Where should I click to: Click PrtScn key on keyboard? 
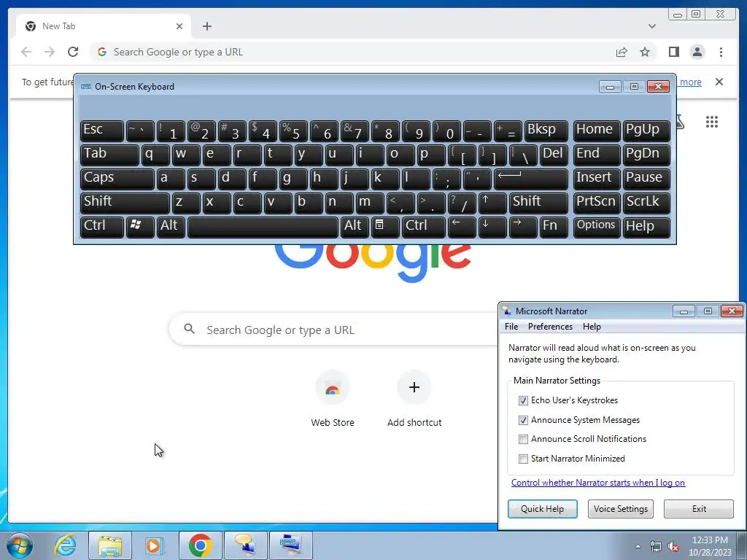[x=597, y=203]
